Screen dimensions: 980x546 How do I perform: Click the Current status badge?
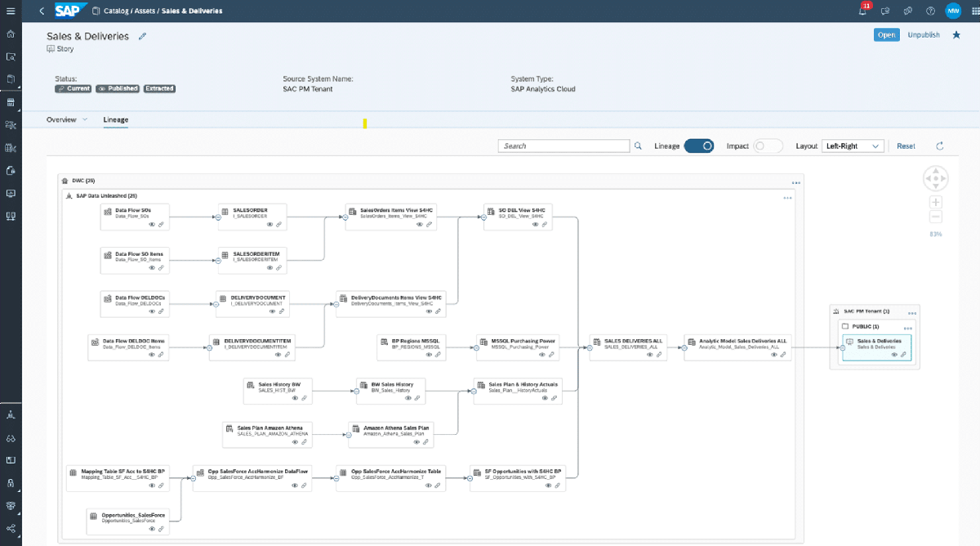(x=73, y=88)
